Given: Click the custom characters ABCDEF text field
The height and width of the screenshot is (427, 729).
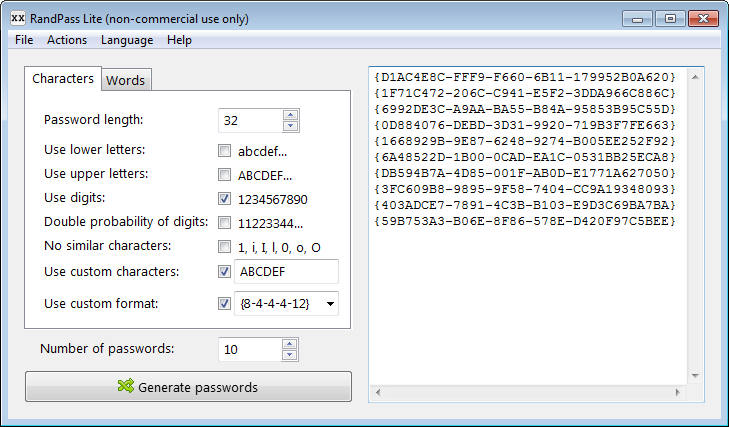Looking at the screenshot, I should [285, 271].
